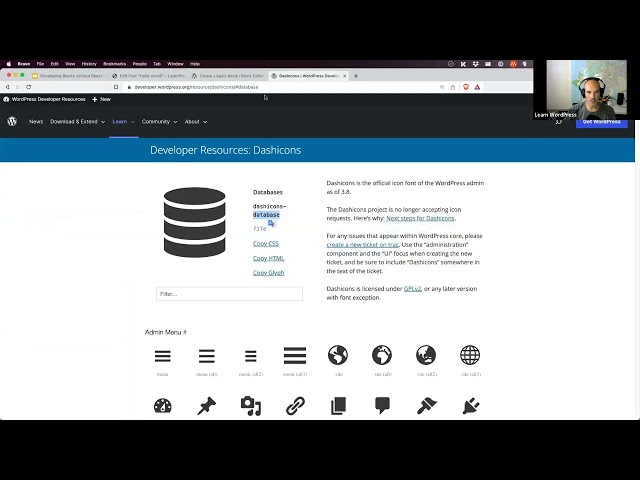
Task: Expand the Download & Extend menu
Action: 78,122
